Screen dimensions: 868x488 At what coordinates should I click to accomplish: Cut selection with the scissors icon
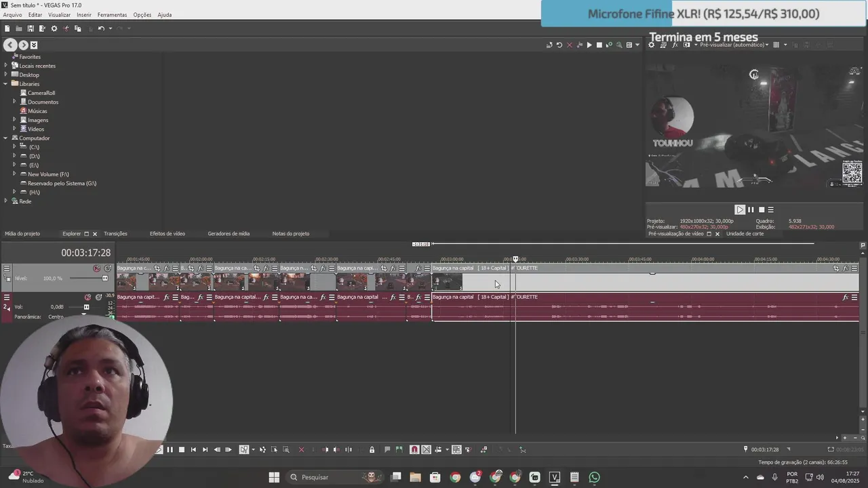pyautogui.click(x=66, y=28)
